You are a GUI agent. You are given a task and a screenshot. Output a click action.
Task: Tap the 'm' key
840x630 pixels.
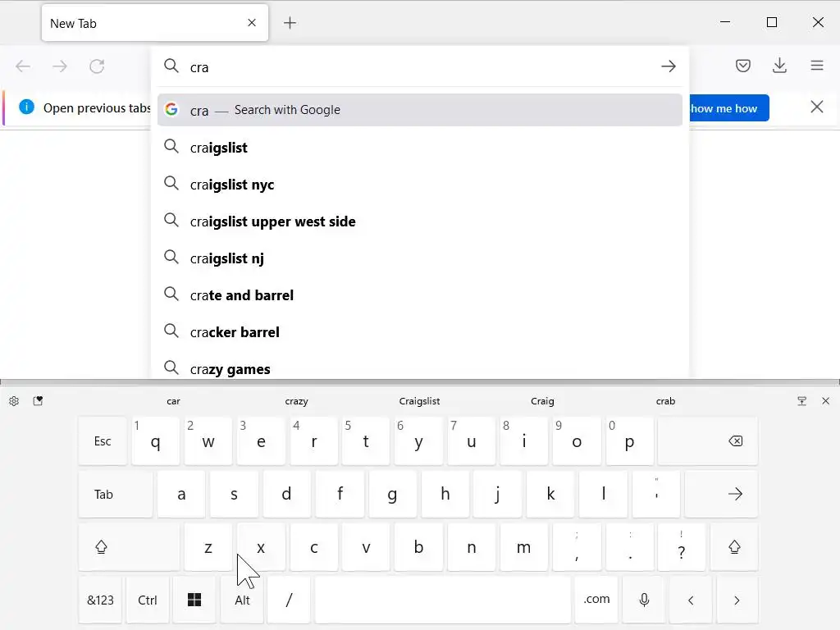(523, 547)
